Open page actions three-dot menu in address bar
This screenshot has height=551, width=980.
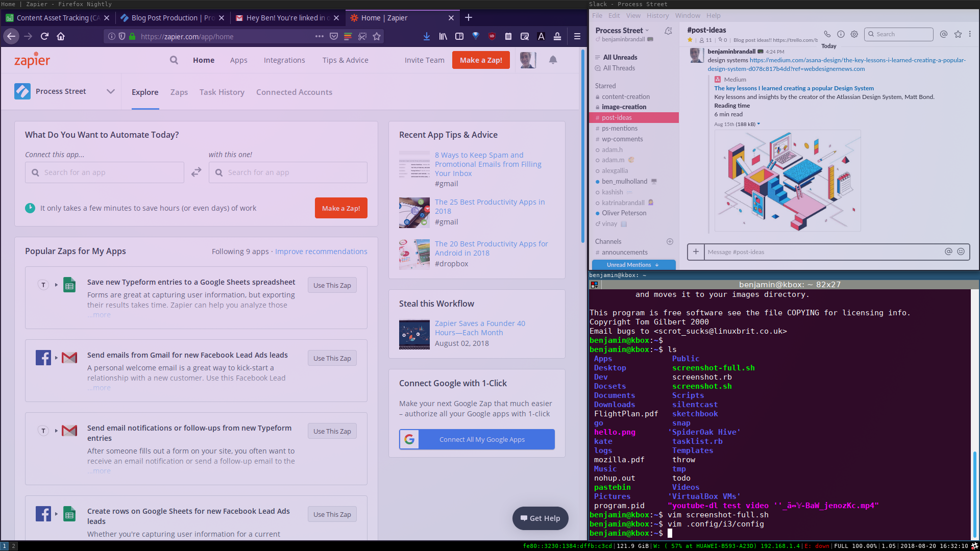coord(320,36)
